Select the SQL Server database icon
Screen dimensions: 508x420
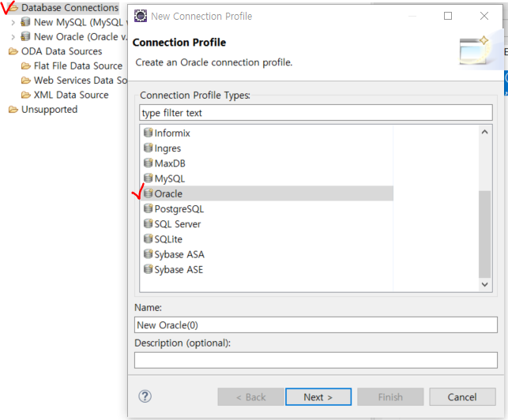(148, 223)
